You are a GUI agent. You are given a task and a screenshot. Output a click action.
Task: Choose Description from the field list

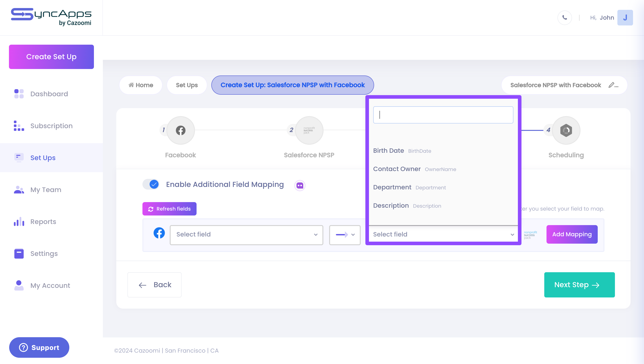(443, 205)
